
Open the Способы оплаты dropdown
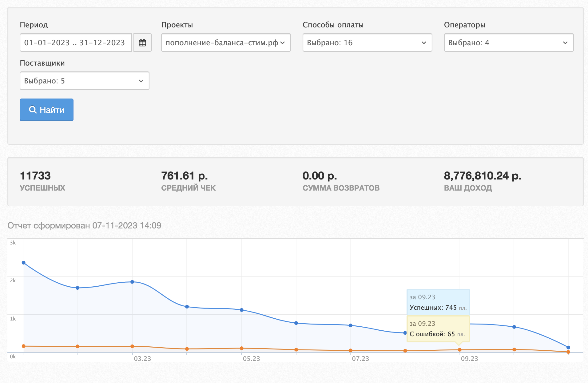click(x=367, y=42)
